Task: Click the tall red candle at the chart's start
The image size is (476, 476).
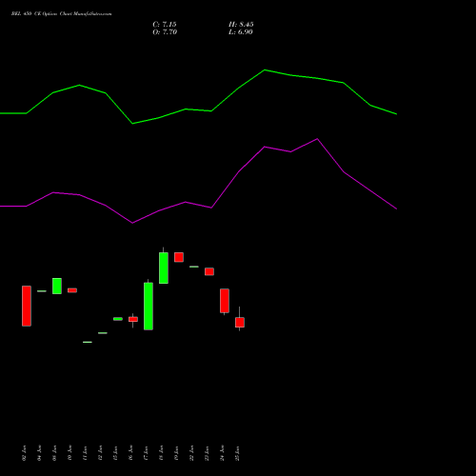Action: [27, 306]
